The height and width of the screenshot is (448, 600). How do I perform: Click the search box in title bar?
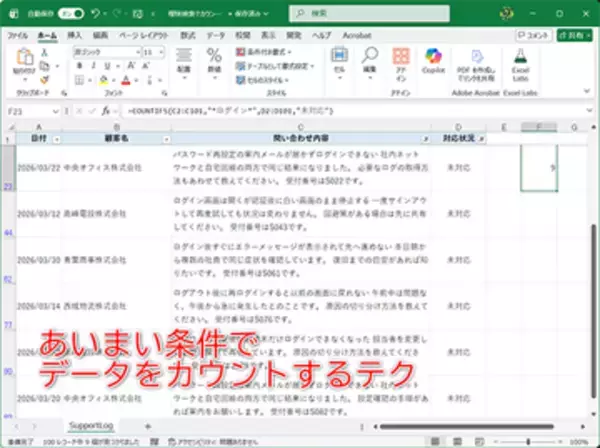(369, 14)
